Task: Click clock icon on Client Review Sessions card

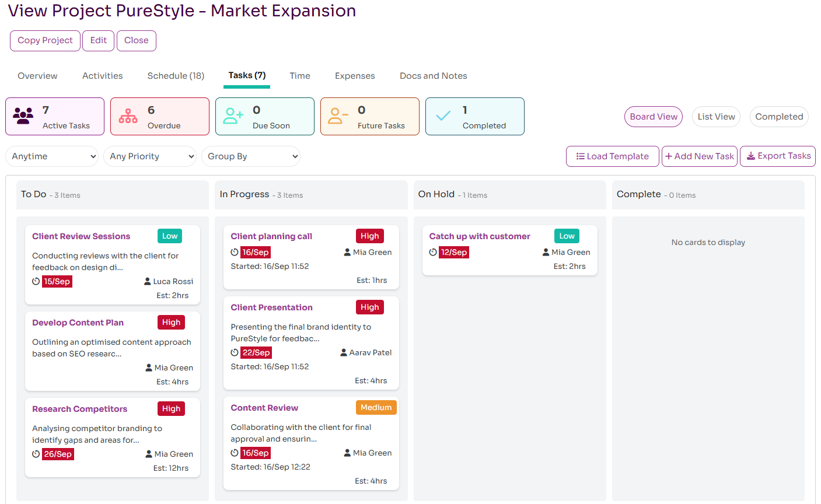Action: tap(36, 281)
